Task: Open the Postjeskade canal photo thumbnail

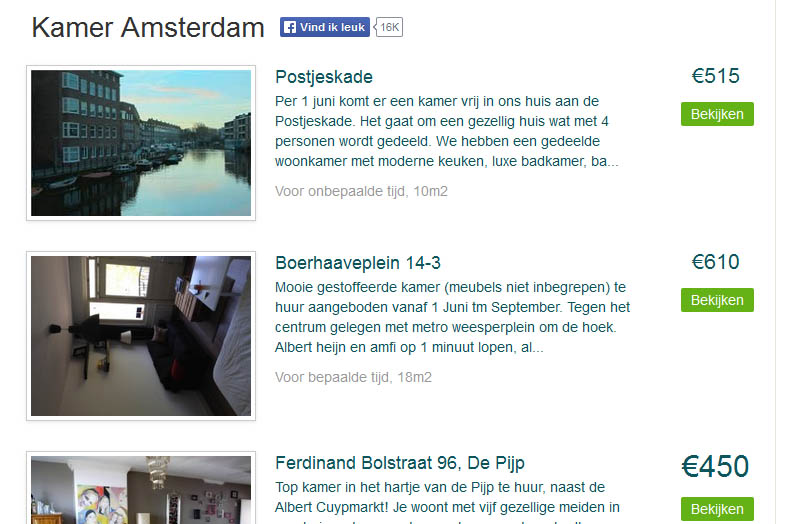Action: click(141, 143)
